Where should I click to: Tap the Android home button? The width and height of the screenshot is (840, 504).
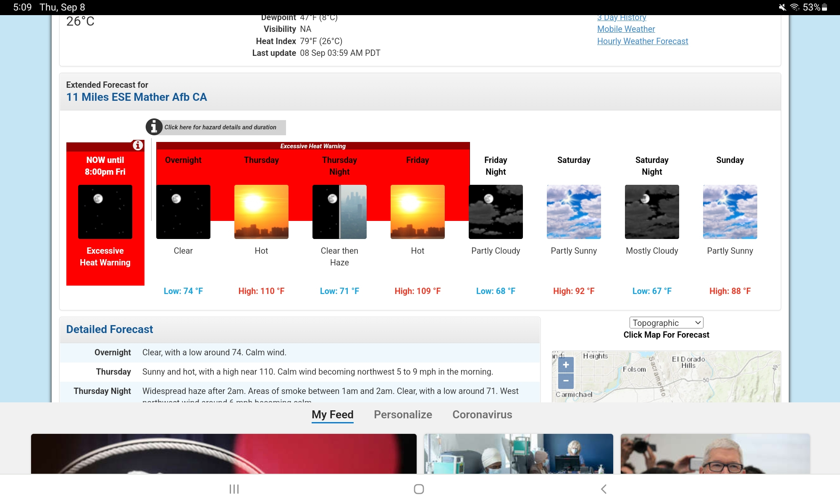[x=419, y=489]
